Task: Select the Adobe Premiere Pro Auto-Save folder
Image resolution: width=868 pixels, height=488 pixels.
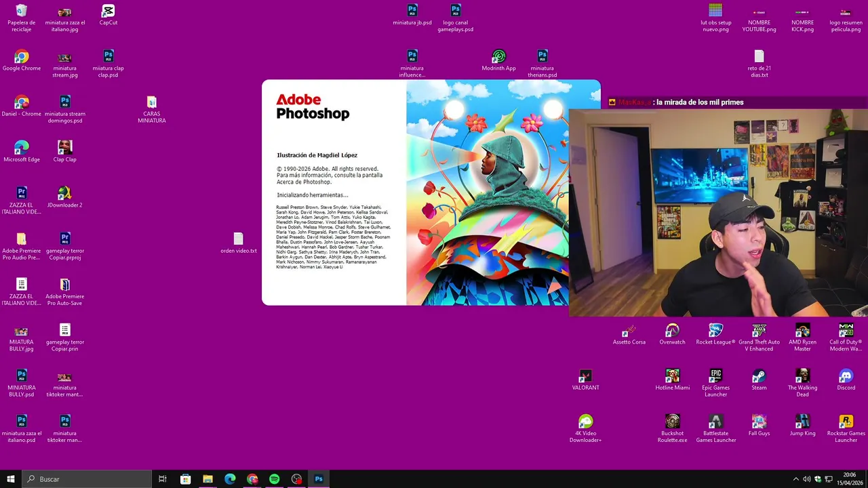Action: (65, 291)
